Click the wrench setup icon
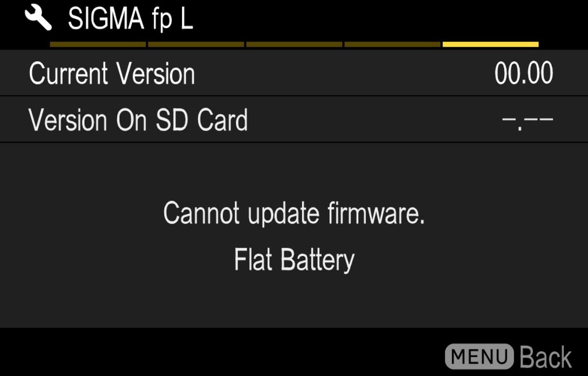This screenshot has height=376, width=588. 38,18
